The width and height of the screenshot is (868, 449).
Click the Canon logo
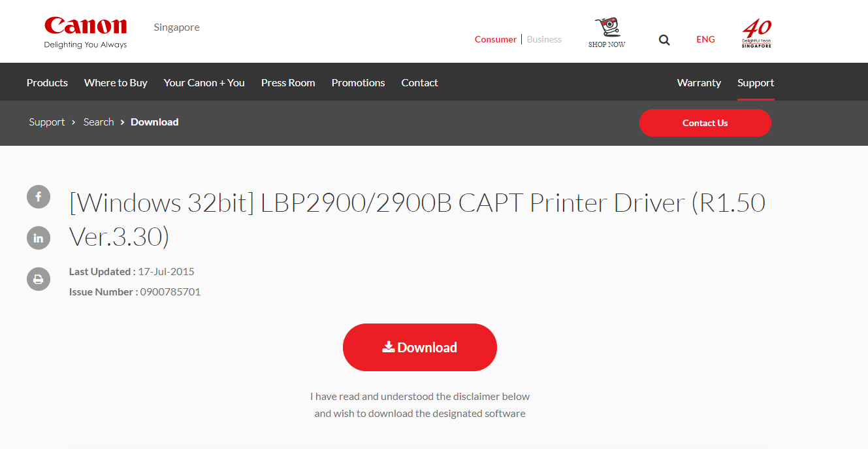[x=86, y=33]
